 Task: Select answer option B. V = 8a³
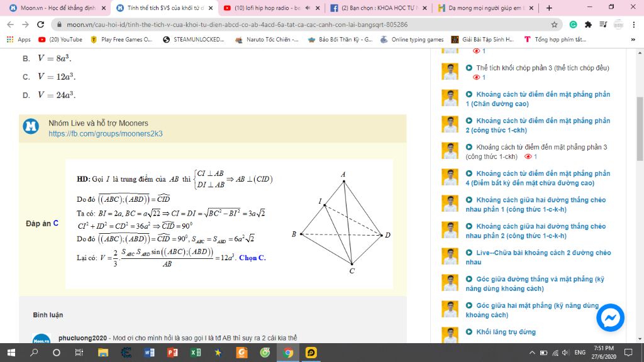click(47, 58)
